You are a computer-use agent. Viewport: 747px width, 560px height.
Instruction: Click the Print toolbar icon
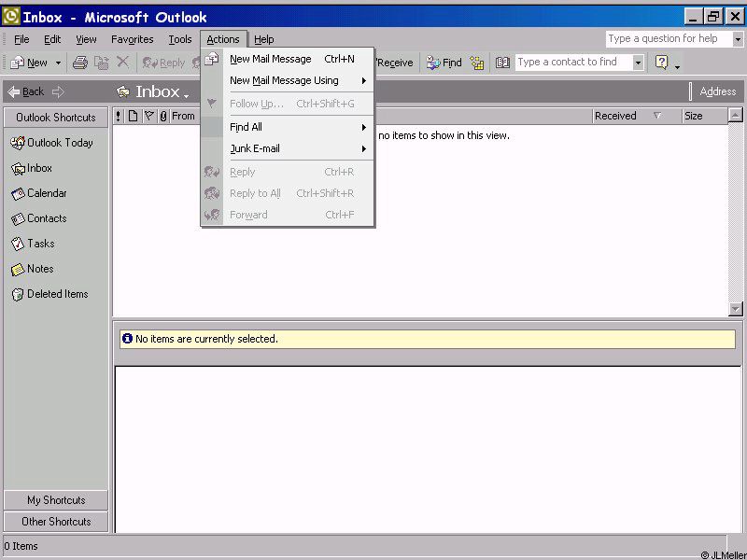[79, 63]
